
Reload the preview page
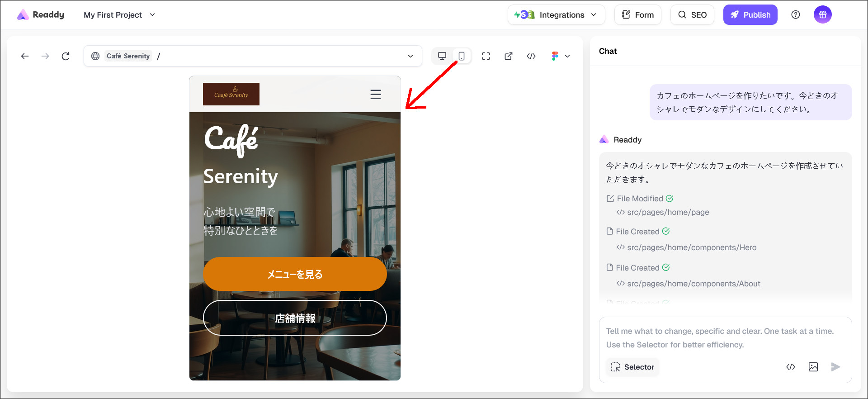point(66,56)
